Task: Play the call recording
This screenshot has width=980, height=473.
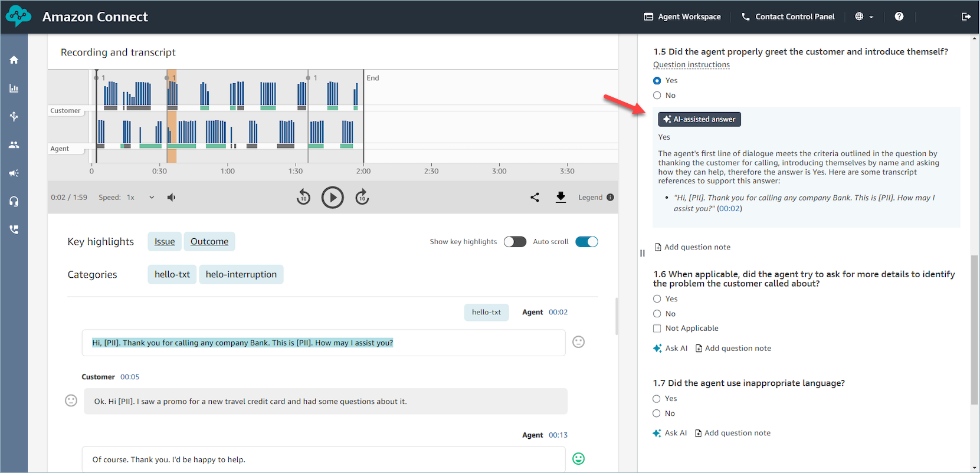Action: click(332, 198)
